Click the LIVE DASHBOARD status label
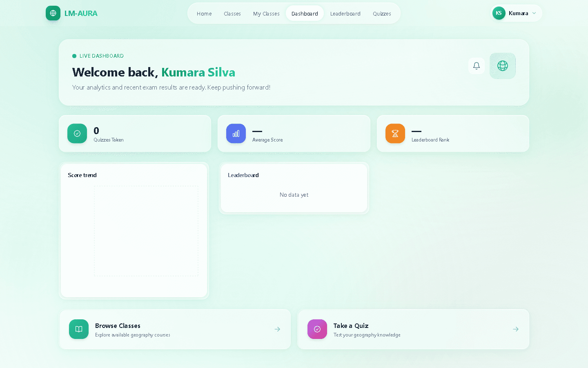Image resolution: width=588 pixels, height=368 pixels. coord(102,56)
